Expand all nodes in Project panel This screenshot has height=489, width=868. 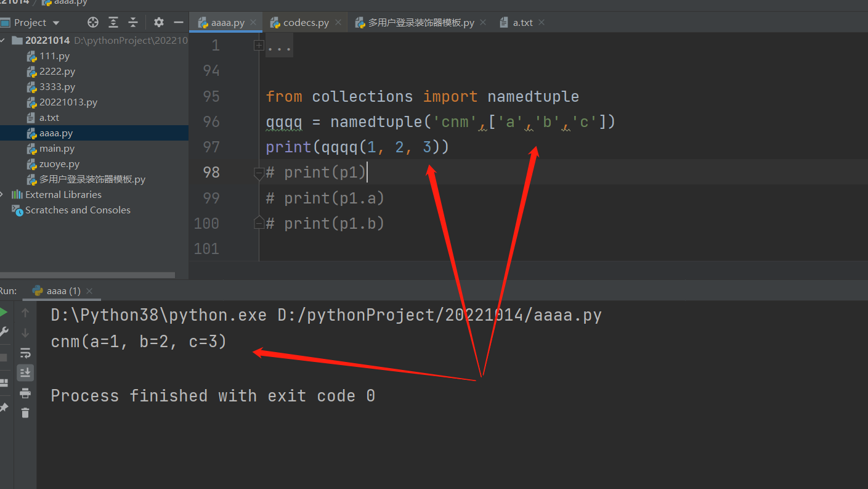113,22
